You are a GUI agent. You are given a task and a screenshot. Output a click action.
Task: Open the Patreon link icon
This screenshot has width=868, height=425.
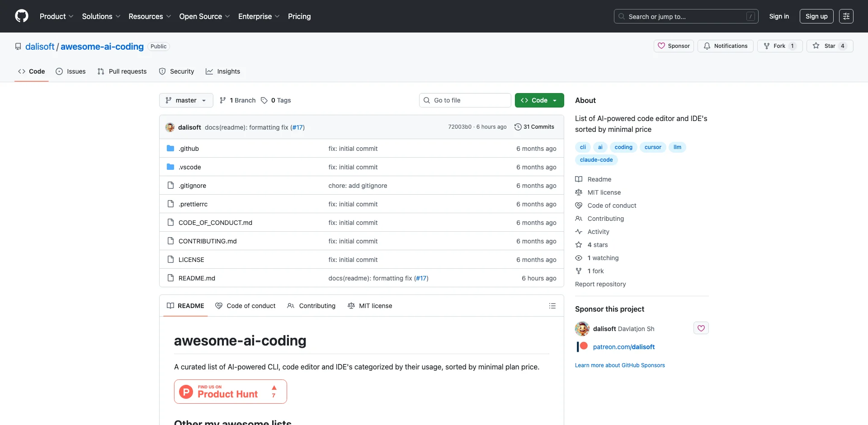pos(582,346)
